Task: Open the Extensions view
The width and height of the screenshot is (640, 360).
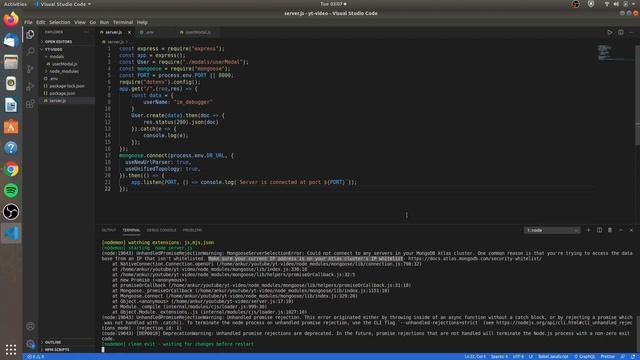Action: pos(30,104)
